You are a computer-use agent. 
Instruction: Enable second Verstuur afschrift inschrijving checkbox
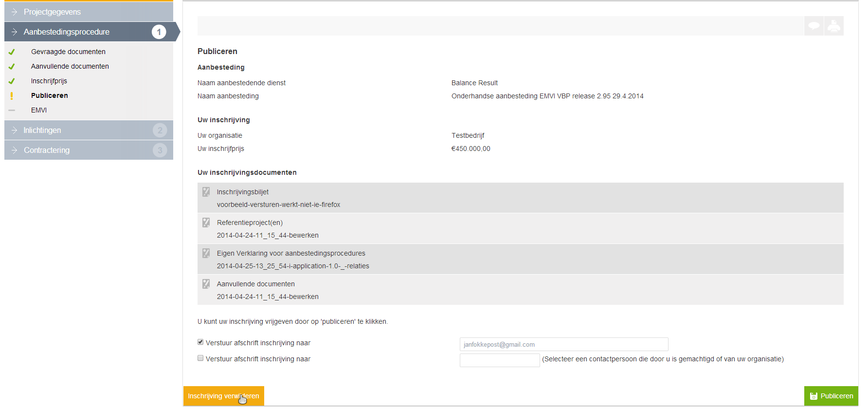click(x=200, y=358)
